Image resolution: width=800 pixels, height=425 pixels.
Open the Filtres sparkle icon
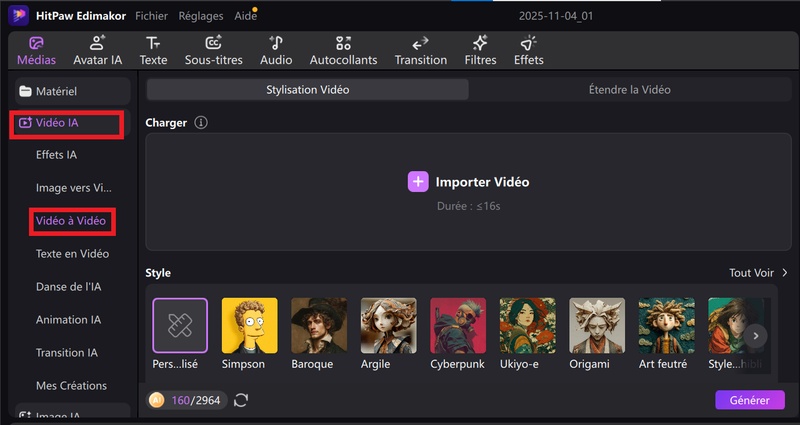pos(480,43)
